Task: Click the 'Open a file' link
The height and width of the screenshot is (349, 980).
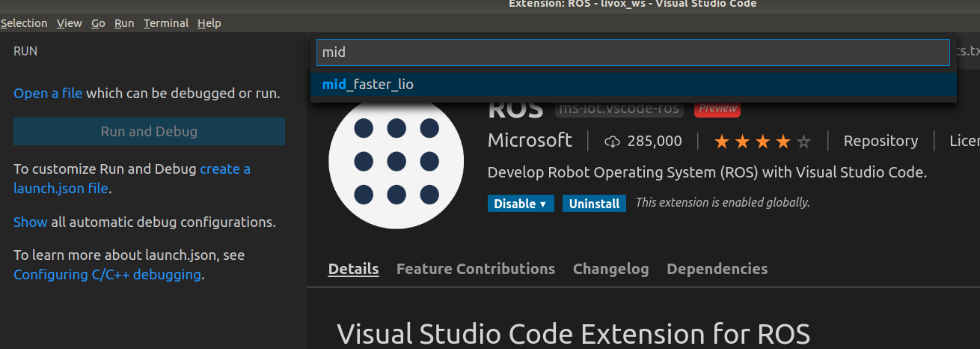Action: coord(48,94)
